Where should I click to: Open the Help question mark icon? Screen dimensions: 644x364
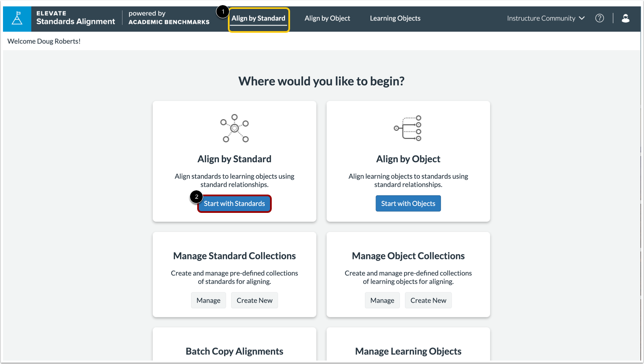tap(600, 18)
